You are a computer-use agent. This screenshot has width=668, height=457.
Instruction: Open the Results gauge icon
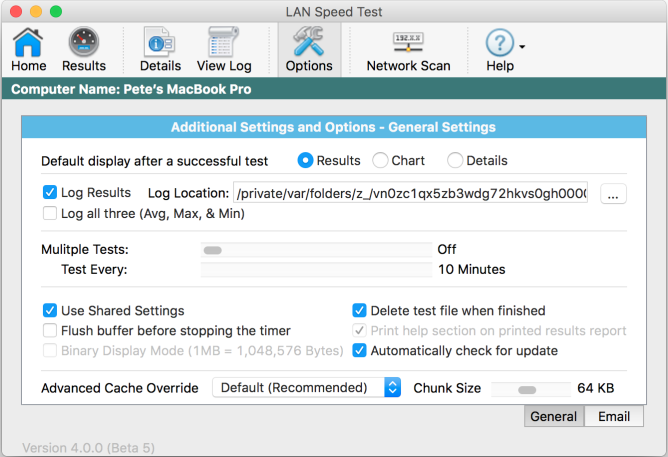84,42
